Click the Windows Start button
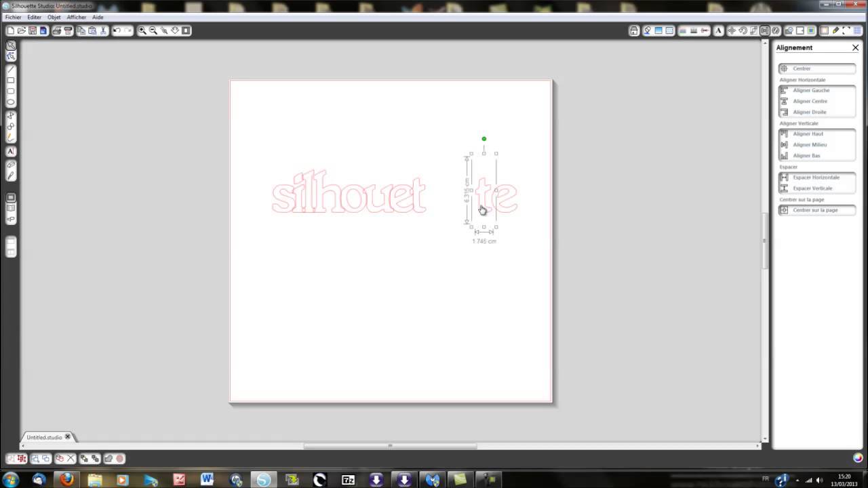Screen dimensions: 868x488 pyautogui.click(x=11, y=480)
